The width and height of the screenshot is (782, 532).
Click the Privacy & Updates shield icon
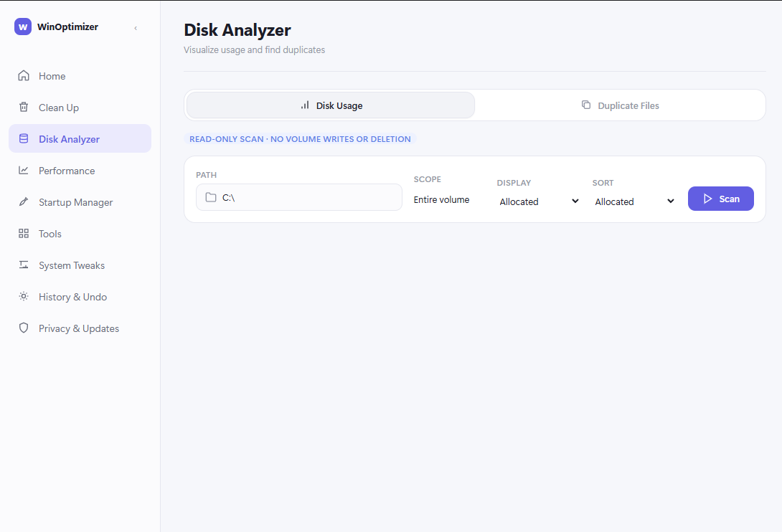click(x=24, y=328)
